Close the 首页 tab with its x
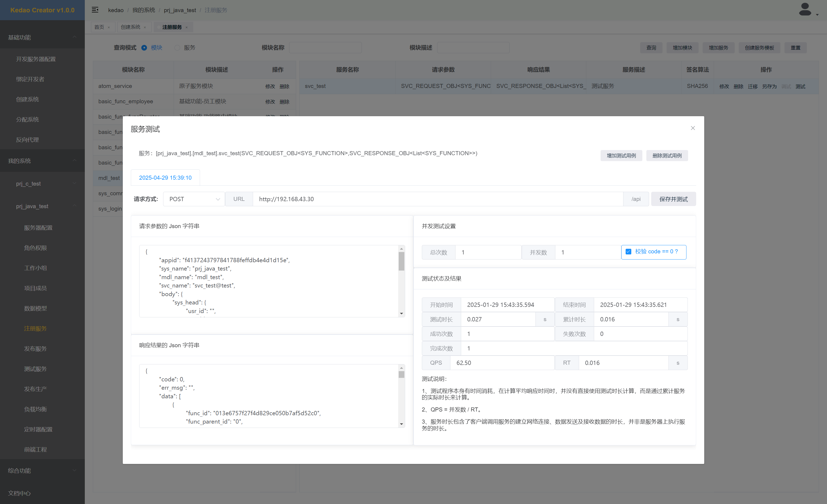The image size is (827, 504). tap(109, 27)
